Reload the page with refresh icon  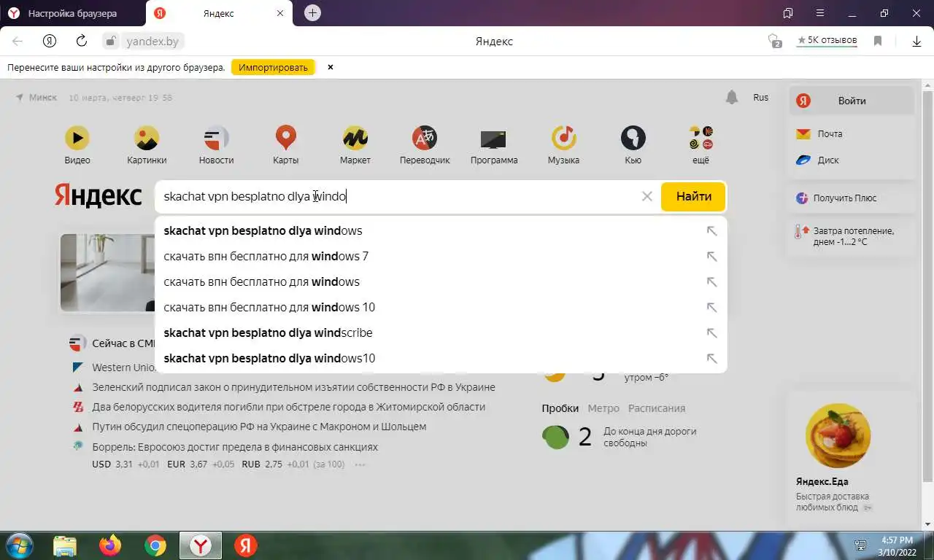pyautogui.click(x=82, y=42)
